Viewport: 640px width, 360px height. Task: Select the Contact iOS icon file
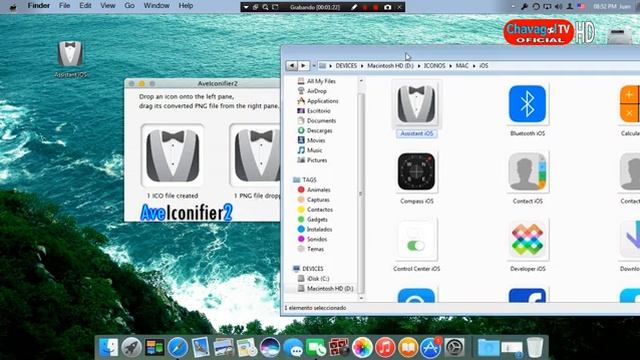(x=527, y=171)
